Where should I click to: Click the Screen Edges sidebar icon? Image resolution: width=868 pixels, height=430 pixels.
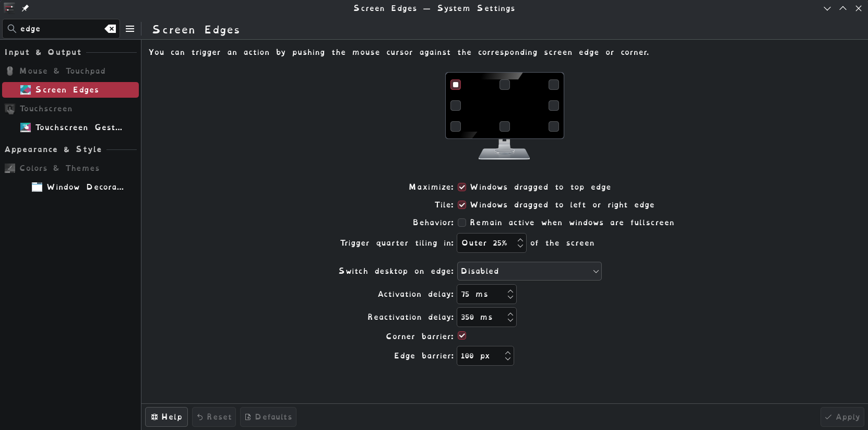pyautogui.click(x=26, y=90)
